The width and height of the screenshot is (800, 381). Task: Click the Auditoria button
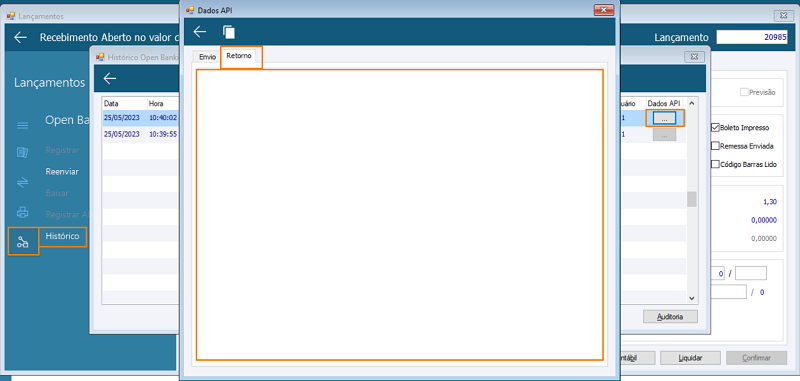(670, 316)
